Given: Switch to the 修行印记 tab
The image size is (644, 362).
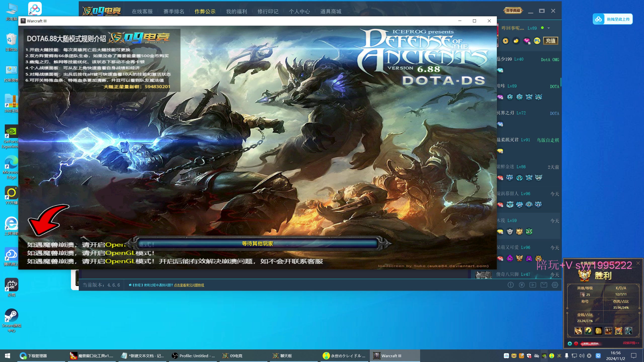Looking at the screenshot, I should pos(268,12).
